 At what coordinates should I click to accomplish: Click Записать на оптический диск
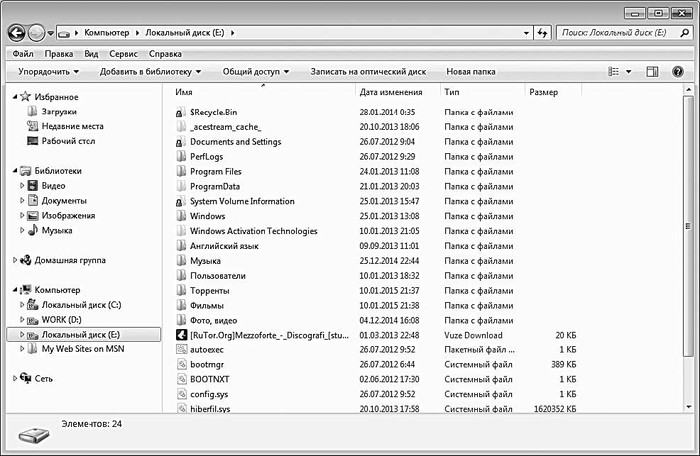coord(368,71)
